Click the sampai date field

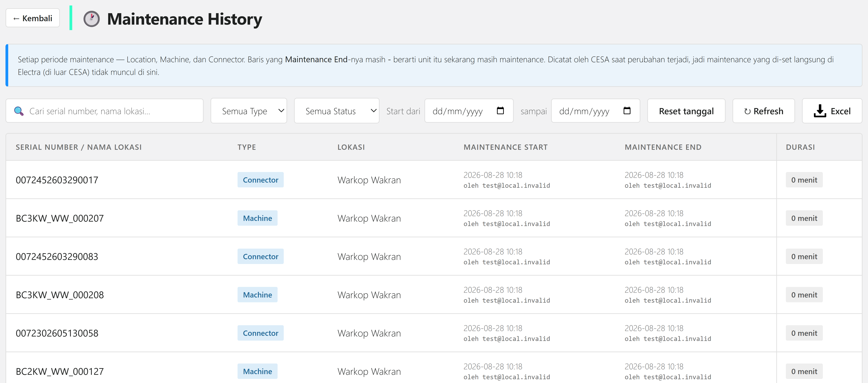coord(595,111)
